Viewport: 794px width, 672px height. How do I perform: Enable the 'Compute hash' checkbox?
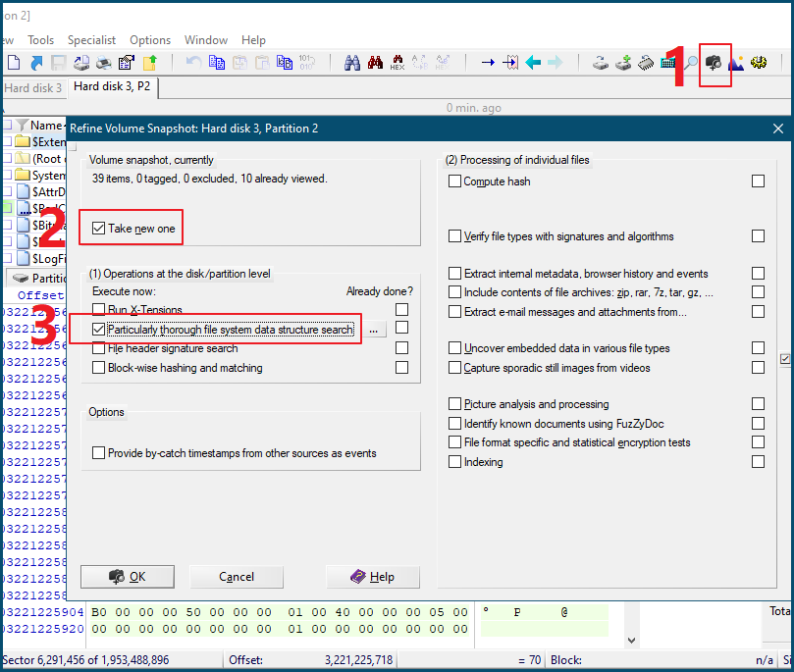(454, 181)
